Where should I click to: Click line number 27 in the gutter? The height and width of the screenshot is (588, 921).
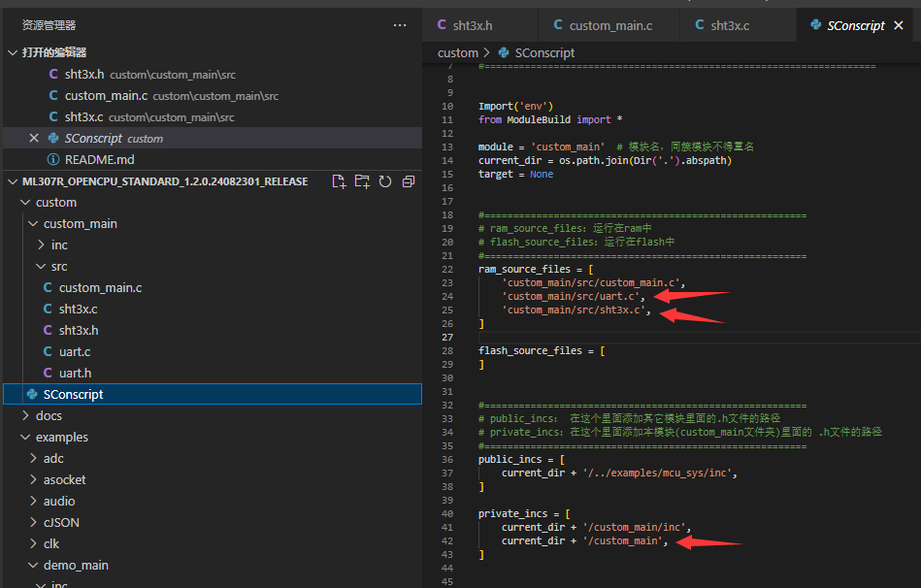447,337
